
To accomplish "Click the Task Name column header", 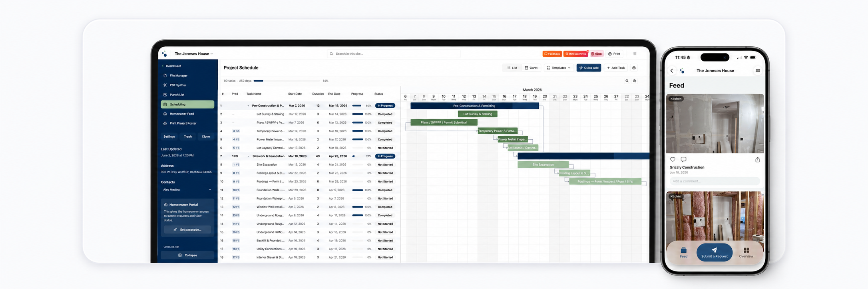I will pos(254,94).
